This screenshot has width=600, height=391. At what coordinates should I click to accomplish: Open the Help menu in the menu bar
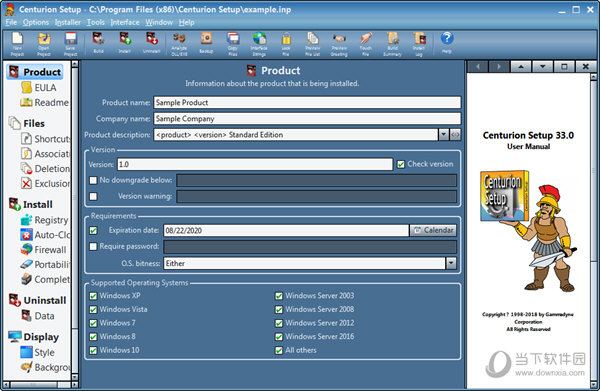187,22
